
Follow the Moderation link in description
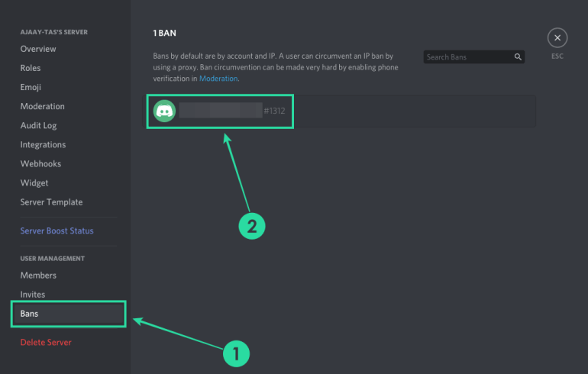click(218, 79)
